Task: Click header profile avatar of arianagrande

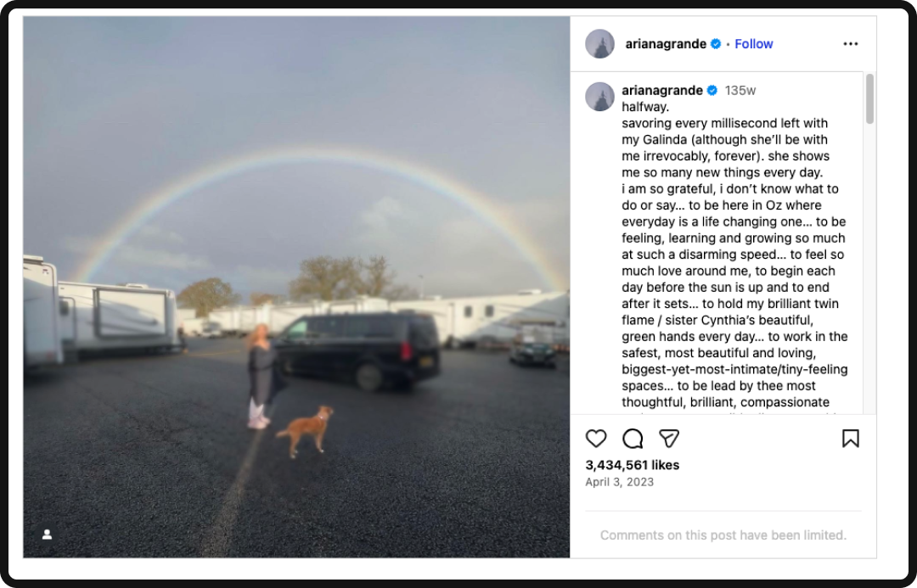Action: tap(600, 44)
